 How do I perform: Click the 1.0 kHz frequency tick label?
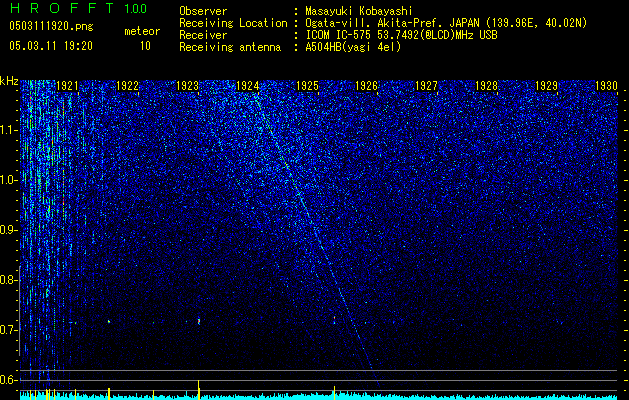tap(8, 180)
